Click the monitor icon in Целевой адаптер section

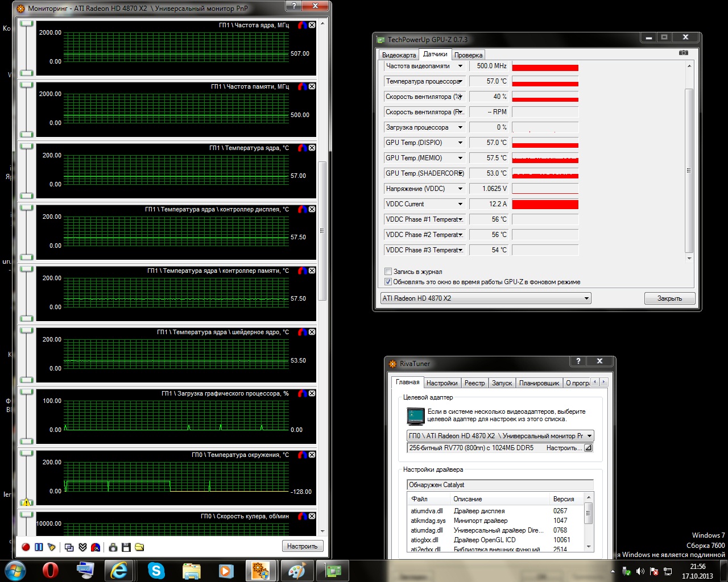coord(416,416)
